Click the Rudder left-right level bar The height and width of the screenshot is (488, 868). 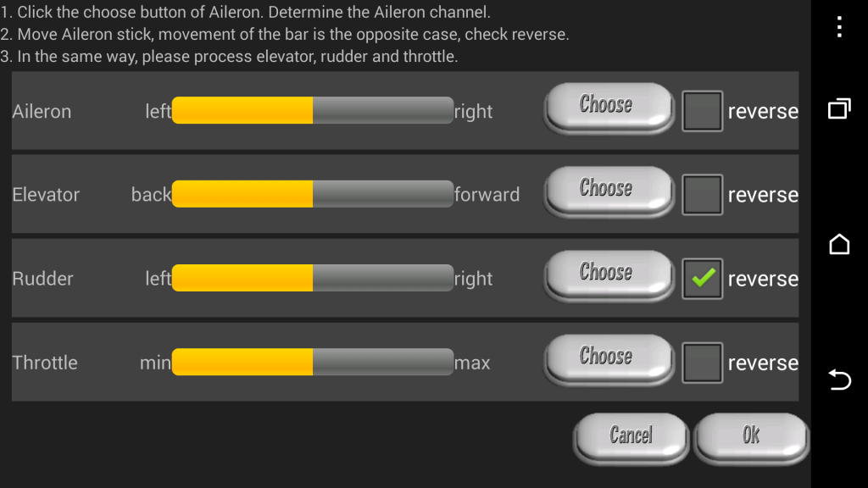[313, 278]
